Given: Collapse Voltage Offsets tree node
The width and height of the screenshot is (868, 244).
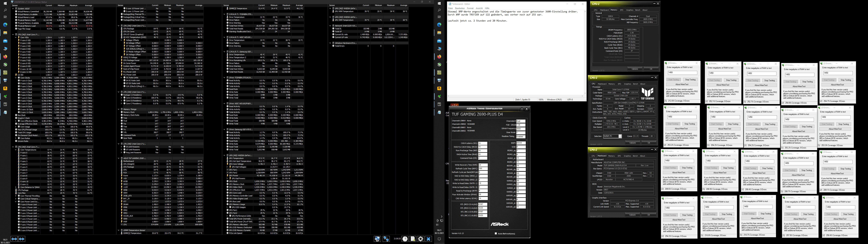Looking at the screenshot, I should [x=122, y=40].
